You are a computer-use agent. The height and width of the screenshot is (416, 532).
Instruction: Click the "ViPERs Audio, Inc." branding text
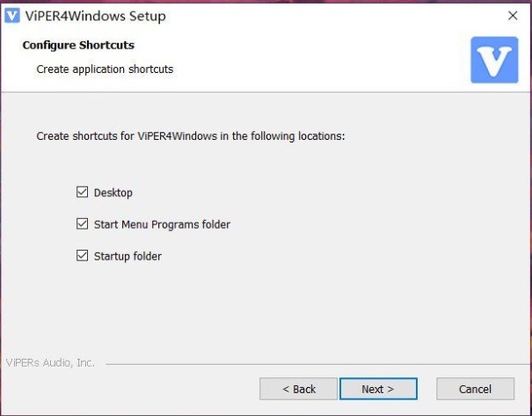50,362
